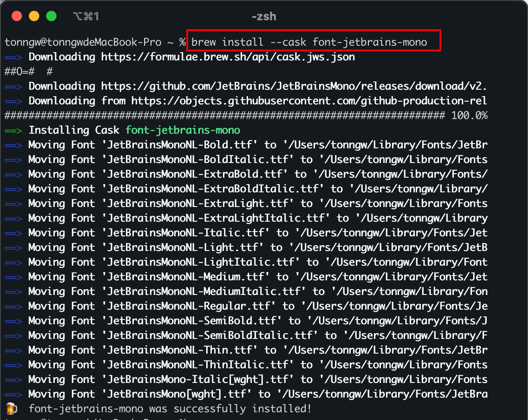Image resolution: width=528 pixels, height=420 pixels.
Task: Select the JetBrainsMonoNL-BoldItalic.ttf file name
Action: click(198, 160)
